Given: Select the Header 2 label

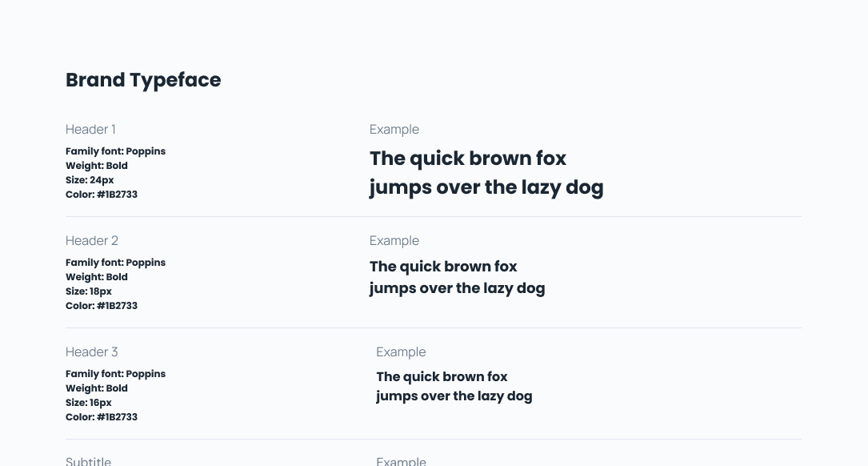Looking at the screenshot, I should click(x=92, y=241).
